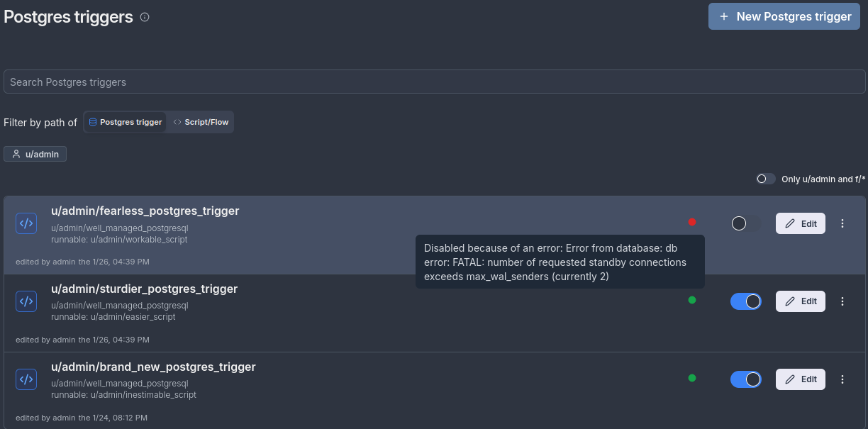Click the New Postgres trigger button
This screenshot has width=868, height=429.
pos(784,16)
